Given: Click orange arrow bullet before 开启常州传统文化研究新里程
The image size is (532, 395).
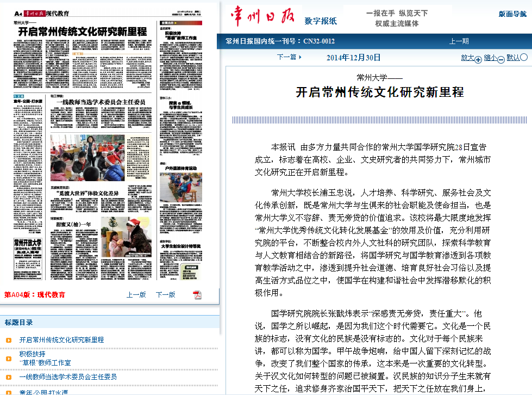Looking at the screenshot, I should pos(9,341).
